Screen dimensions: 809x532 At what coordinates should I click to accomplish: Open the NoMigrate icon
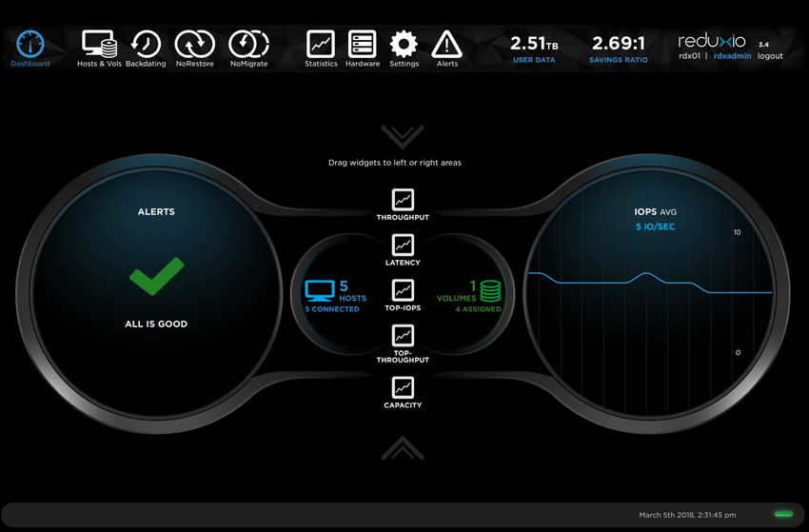pos(248,44)
